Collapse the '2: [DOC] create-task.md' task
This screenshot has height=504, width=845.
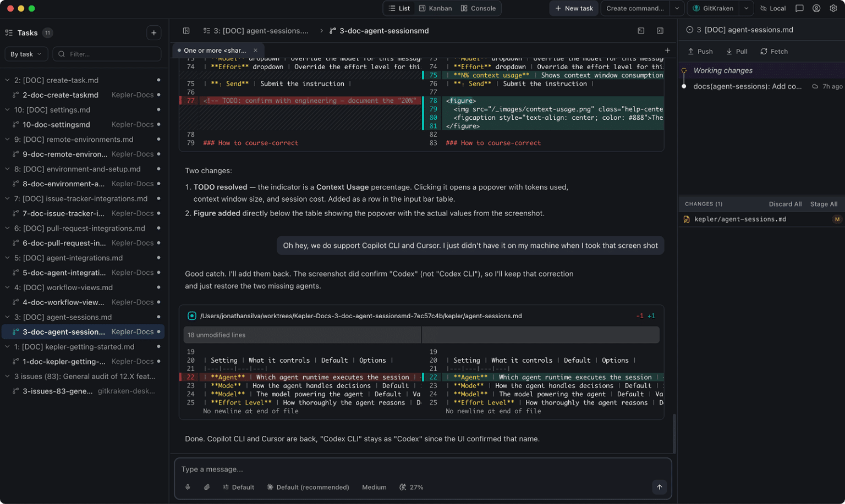(8, 80)
